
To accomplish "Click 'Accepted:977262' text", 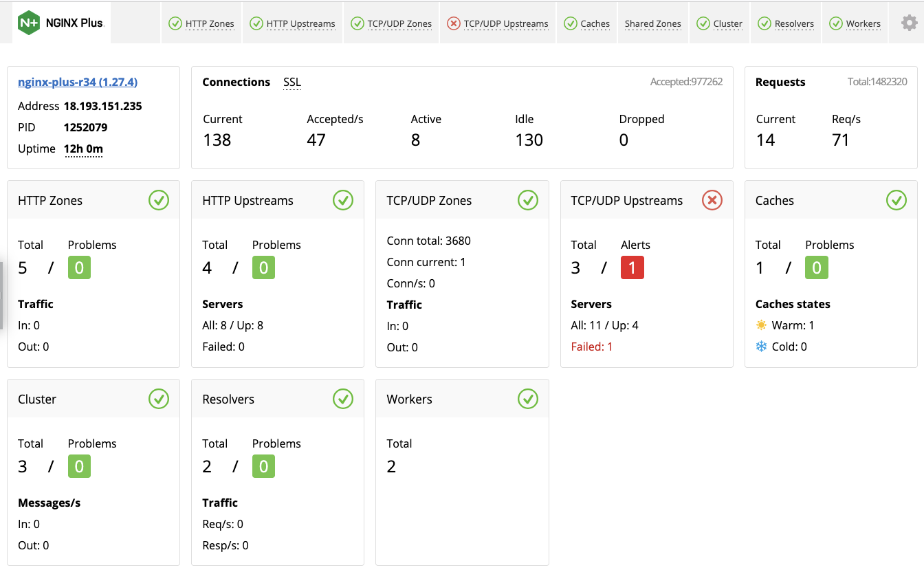I will (686, 82).
